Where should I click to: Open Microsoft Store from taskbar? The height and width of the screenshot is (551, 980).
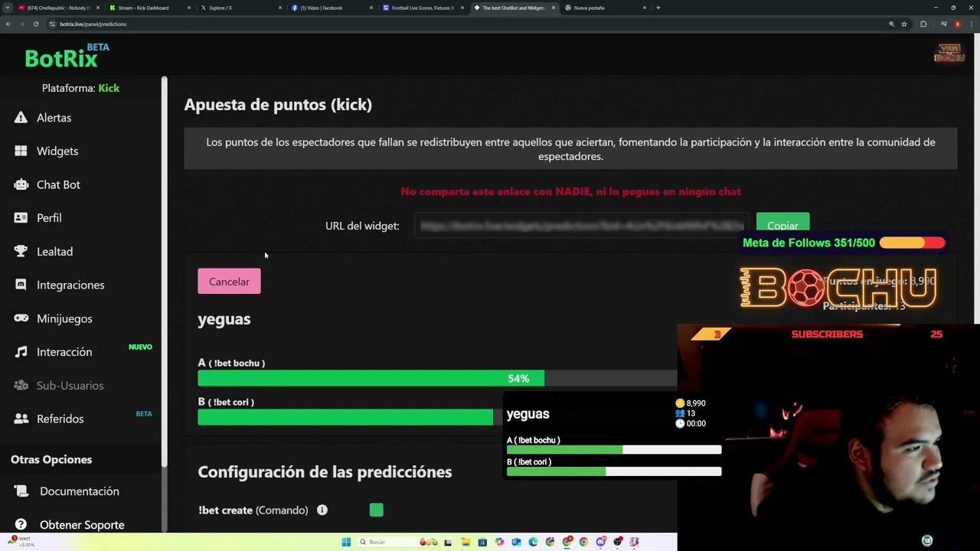[482, 542]
